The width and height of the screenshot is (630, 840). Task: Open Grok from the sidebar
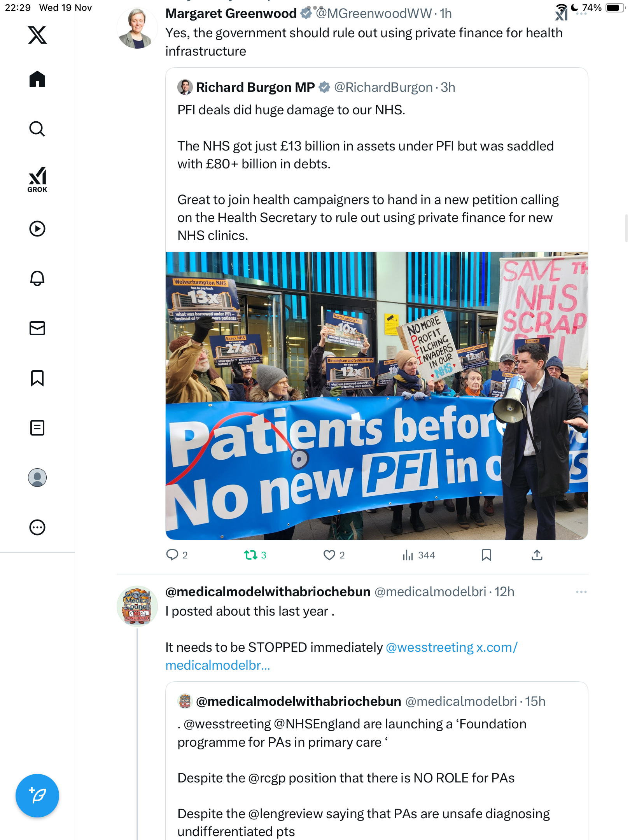(37, 180)
